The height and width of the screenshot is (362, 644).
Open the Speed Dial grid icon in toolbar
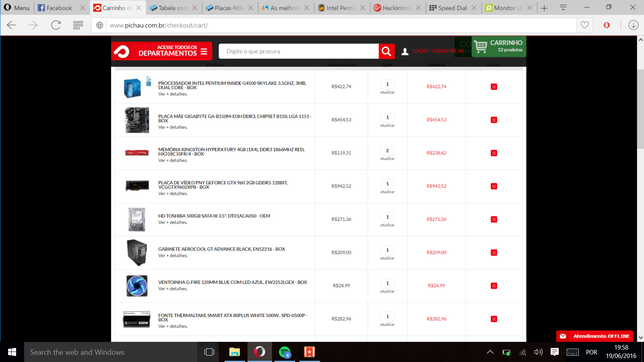[x=78, y=25]
